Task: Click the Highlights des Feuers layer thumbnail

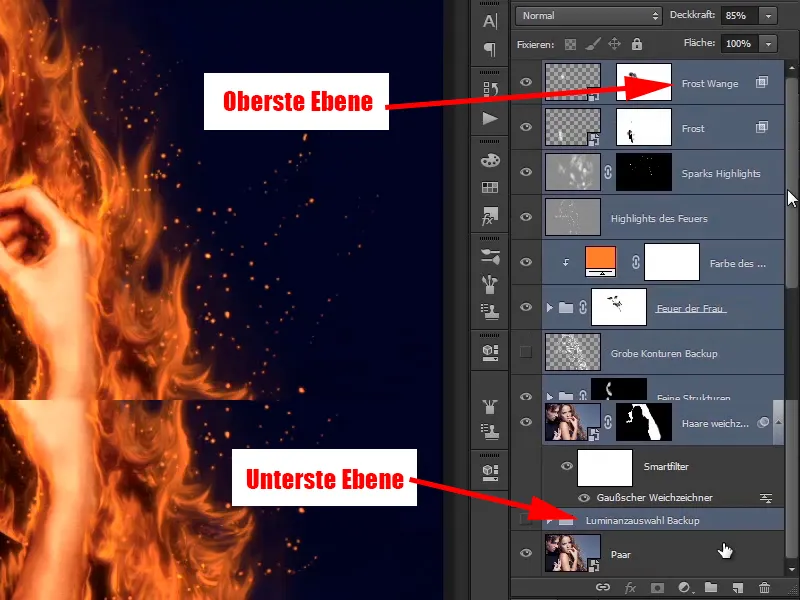Action: point(573,217)
